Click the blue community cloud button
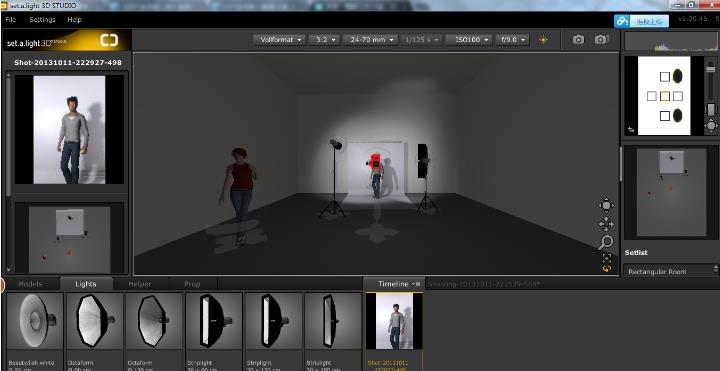 (x=641, y=21)
